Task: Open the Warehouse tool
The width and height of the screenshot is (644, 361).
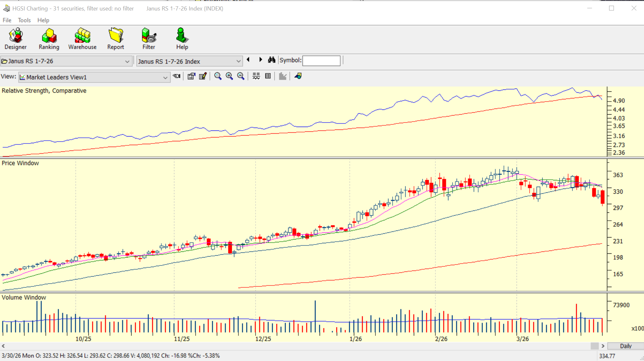Action: tap(82, 39)
